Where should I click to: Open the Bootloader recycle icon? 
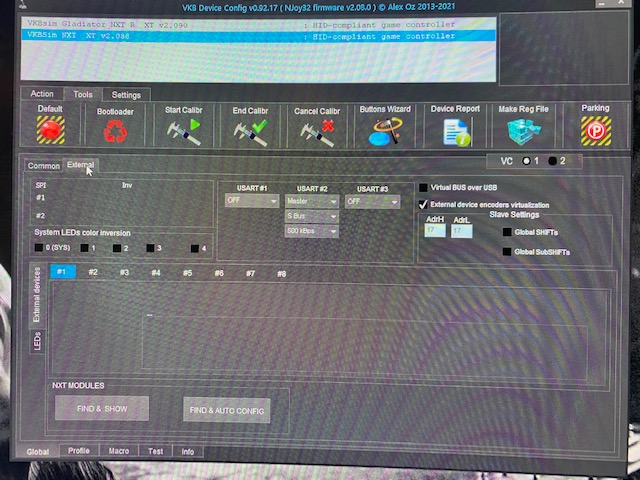[116, 131]
